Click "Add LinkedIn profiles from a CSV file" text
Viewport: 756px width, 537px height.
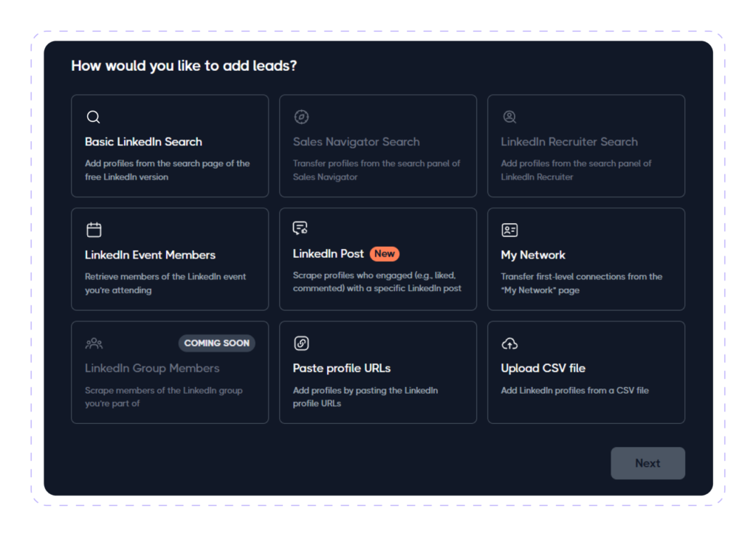click(574, 390)
